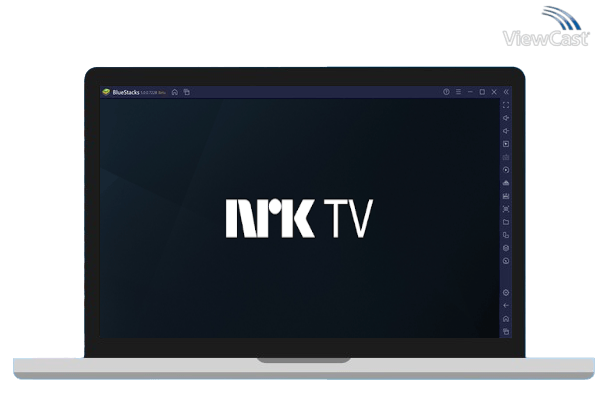
Task: Enter full screen from the sidebar
Action: [x=506, y=105]
